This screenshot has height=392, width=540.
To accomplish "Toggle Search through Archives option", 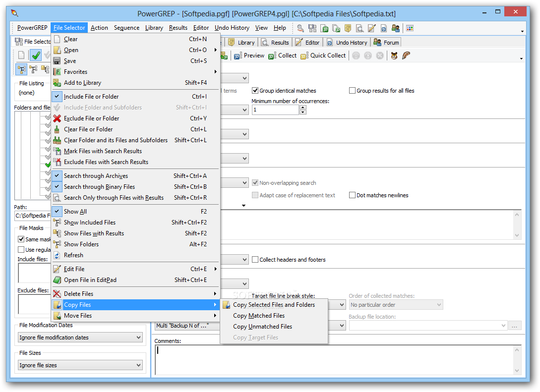I will point(135,176).
